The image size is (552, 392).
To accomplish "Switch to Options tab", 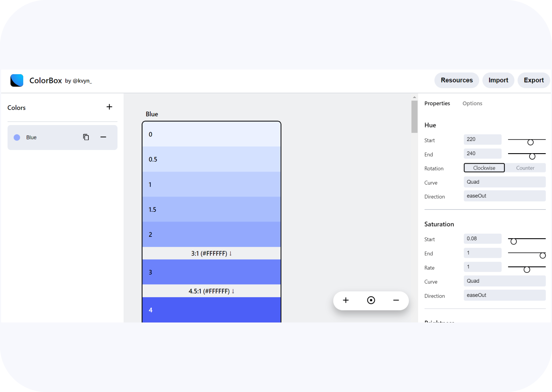I will 472,103.
